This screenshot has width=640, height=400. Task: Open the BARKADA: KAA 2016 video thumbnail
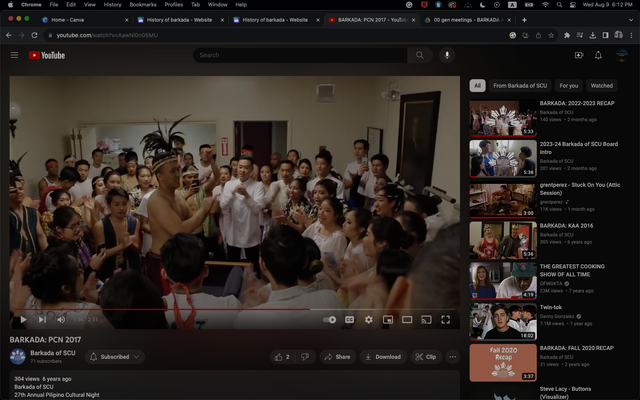[503, 240]
